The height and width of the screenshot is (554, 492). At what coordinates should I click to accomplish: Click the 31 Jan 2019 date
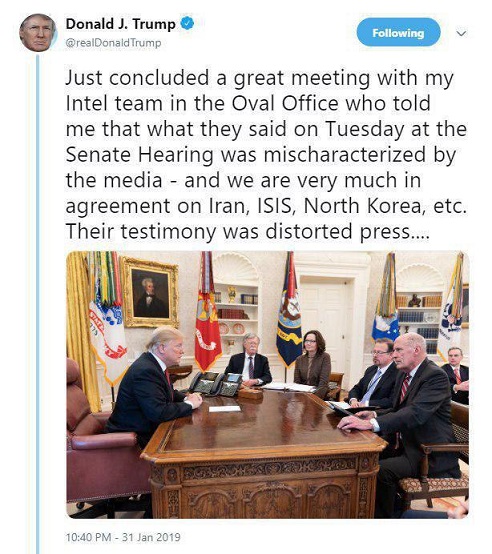(x=151, y=537)
